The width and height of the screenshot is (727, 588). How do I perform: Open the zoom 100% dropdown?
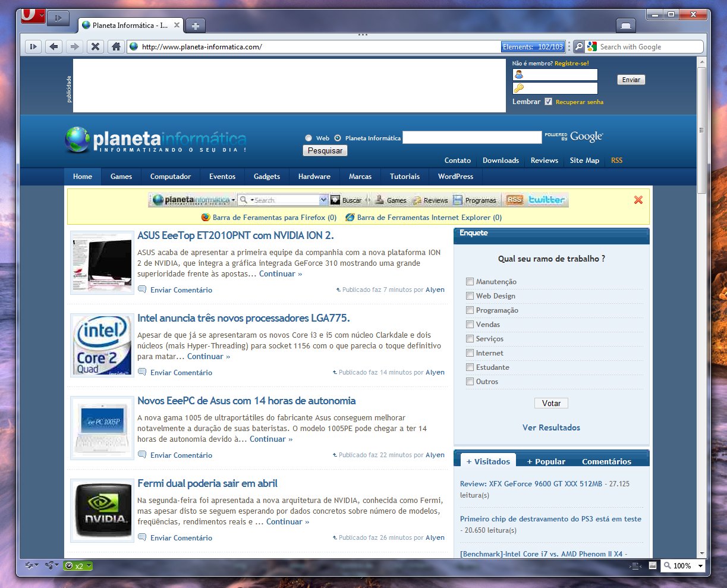[x=701, y=566]
